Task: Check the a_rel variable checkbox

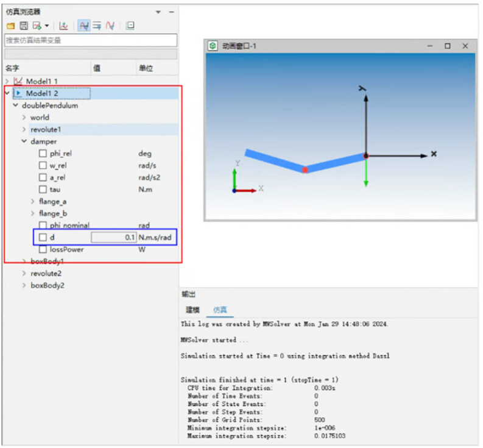Action: tap(43, 177)
